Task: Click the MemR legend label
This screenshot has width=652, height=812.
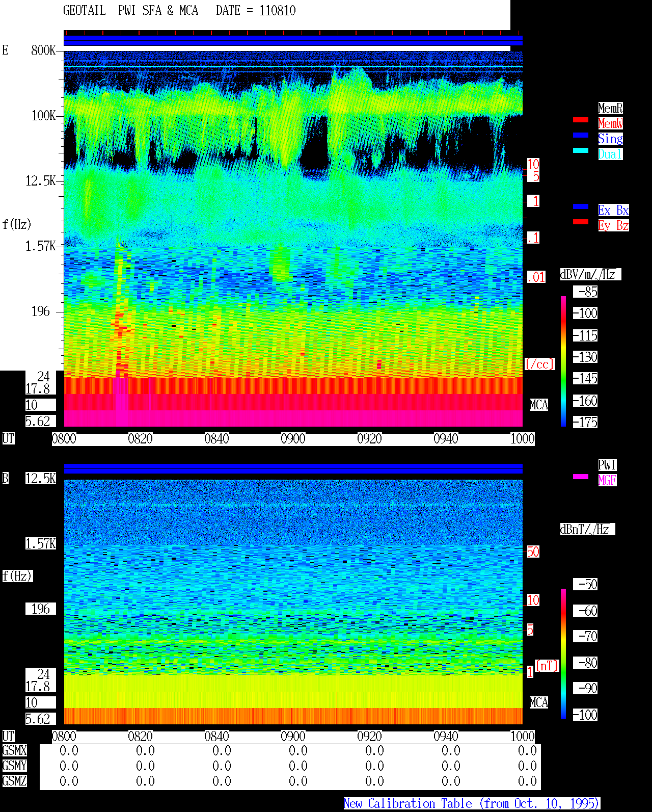Action: (x=610, y=108)
